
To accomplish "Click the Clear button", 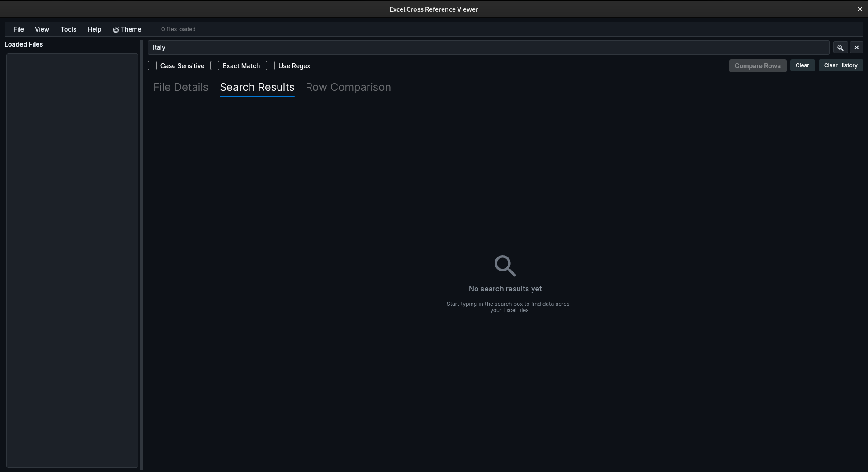I will 802,65.
